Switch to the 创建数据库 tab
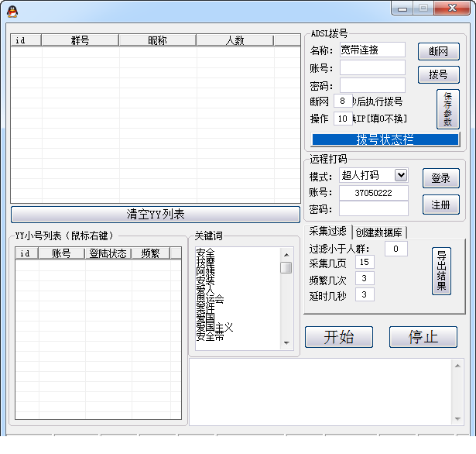The image size is (476, 454). click(x=378, y=232)
